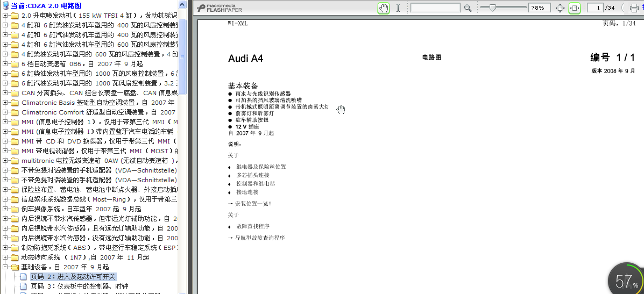Click page icon for 页码 2:进入及起动许可开关

coord(24,277)
